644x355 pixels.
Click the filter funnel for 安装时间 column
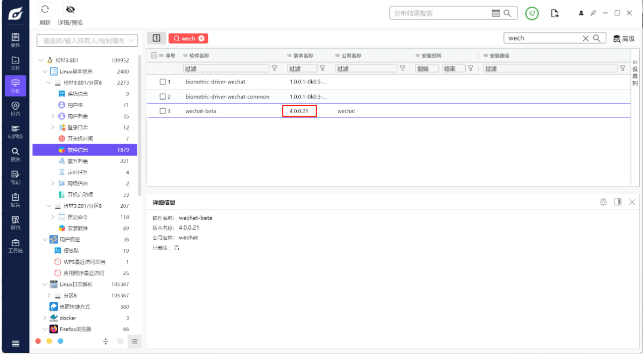pos(471,68)
